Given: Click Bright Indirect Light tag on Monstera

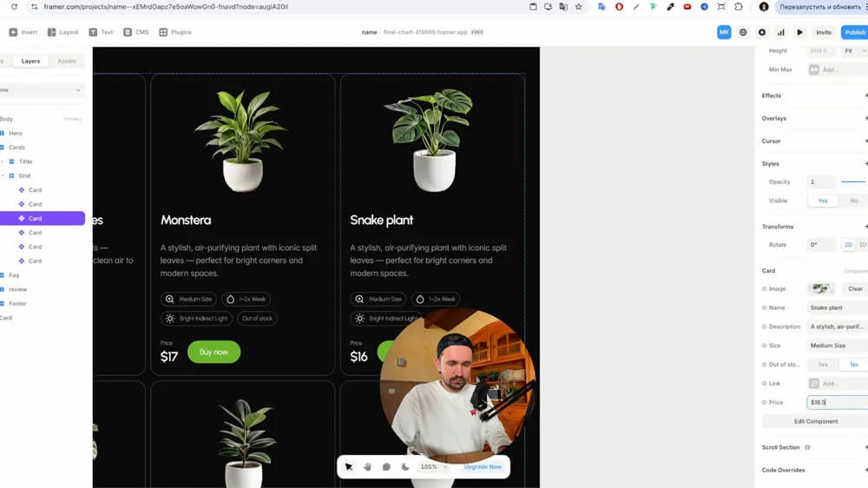Looking at the screenshot, I should click(196, 319).
